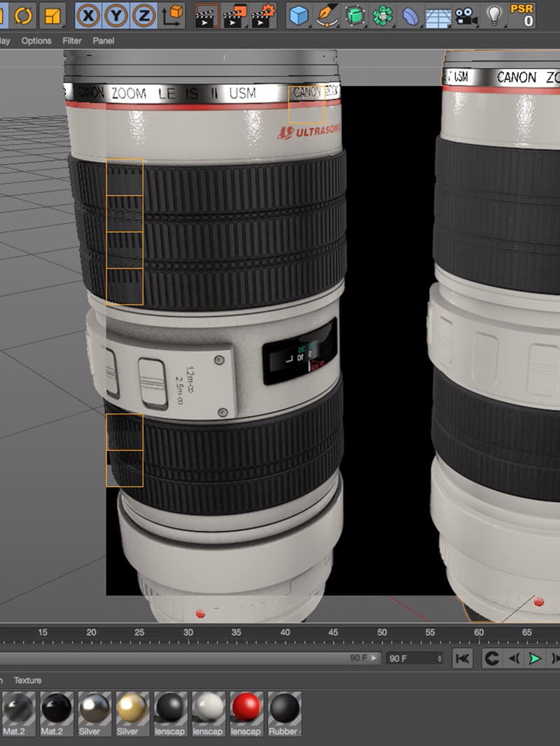Select the Rotate tool

(x=23, y=15)
